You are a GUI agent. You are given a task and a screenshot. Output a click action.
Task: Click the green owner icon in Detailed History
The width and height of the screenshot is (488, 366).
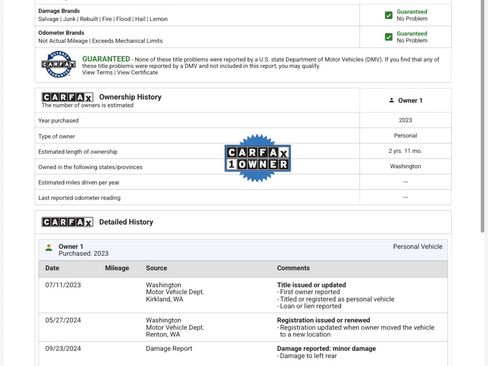click(x=49, y=247)
